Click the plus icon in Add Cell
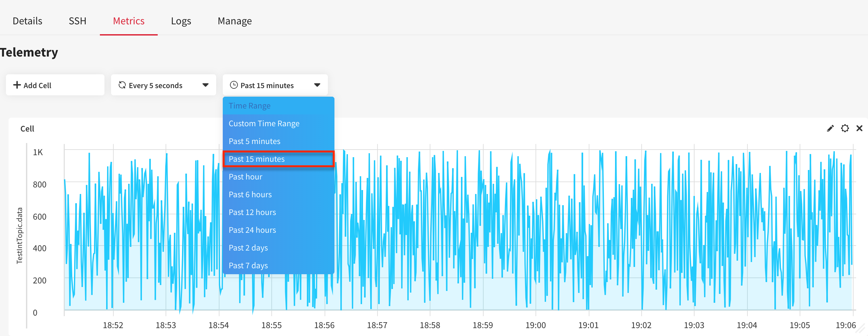 pyautogui.click(x=17, y=85)
